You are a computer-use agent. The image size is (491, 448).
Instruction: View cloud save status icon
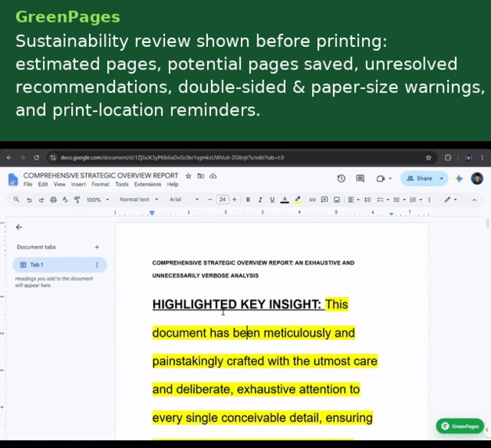point(213,176)
